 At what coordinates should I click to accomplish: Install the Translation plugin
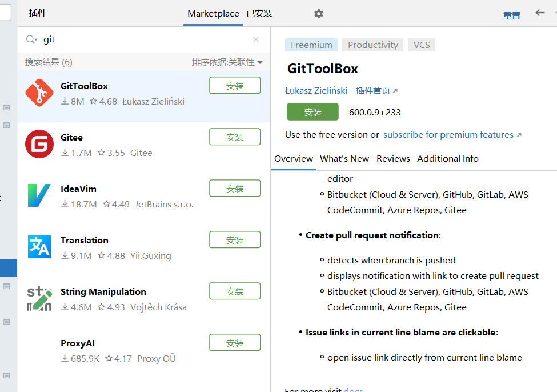click(x=235, y=239)
